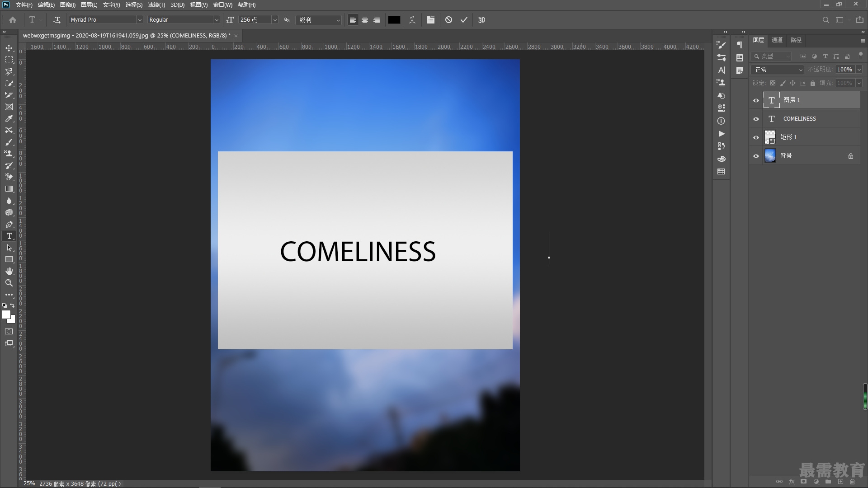This screenshot has width=868, height=488.
Task: Select the Rectangular Marquee tool
Action: pos(9,60)
